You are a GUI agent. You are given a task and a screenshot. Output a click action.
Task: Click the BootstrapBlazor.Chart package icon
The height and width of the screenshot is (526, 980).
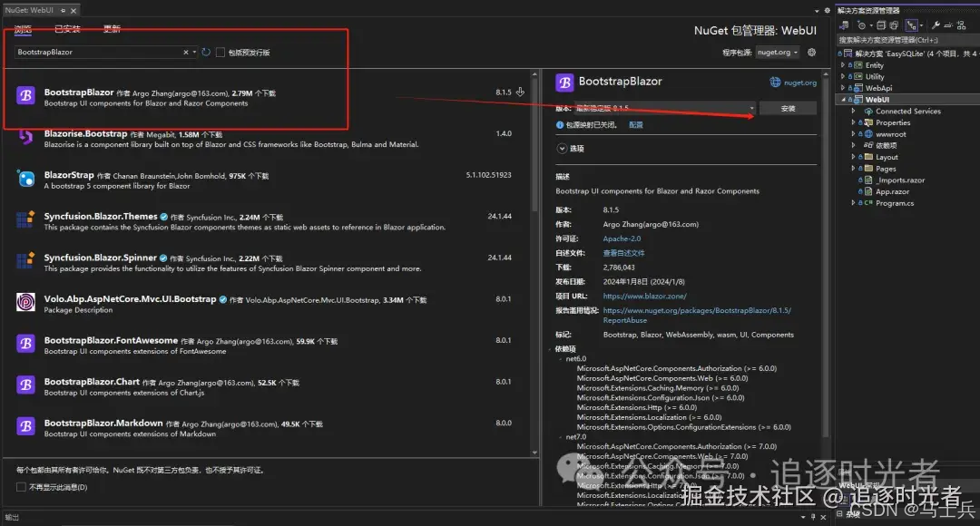(x=25, y=385)
